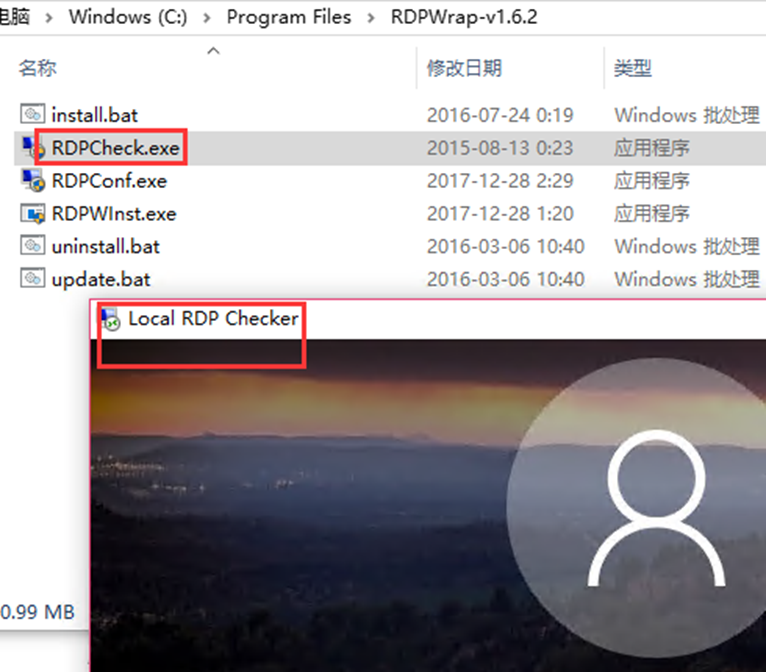Open the dropdown after Program Files in path

pos(371,18)
